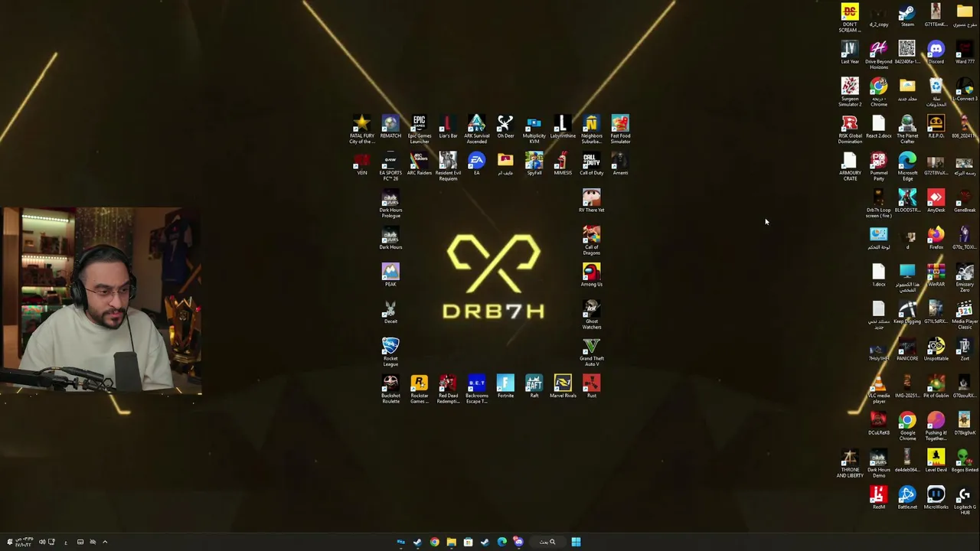Image resolution: width=980 pixels, height=551 pixels.
Task: Open Multiplicity KVM shortcut
Action: click(534, 129)
